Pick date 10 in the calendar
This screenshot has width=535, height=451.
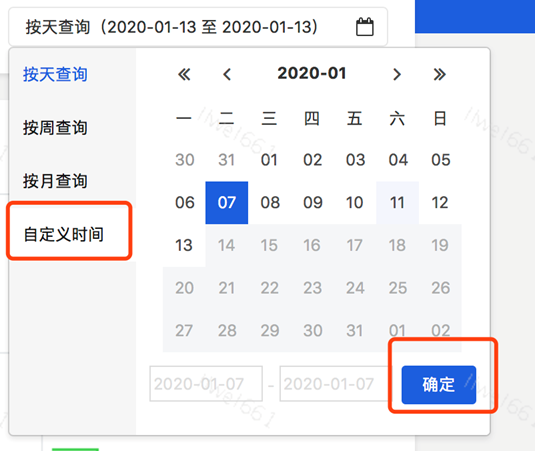point(355,203)
